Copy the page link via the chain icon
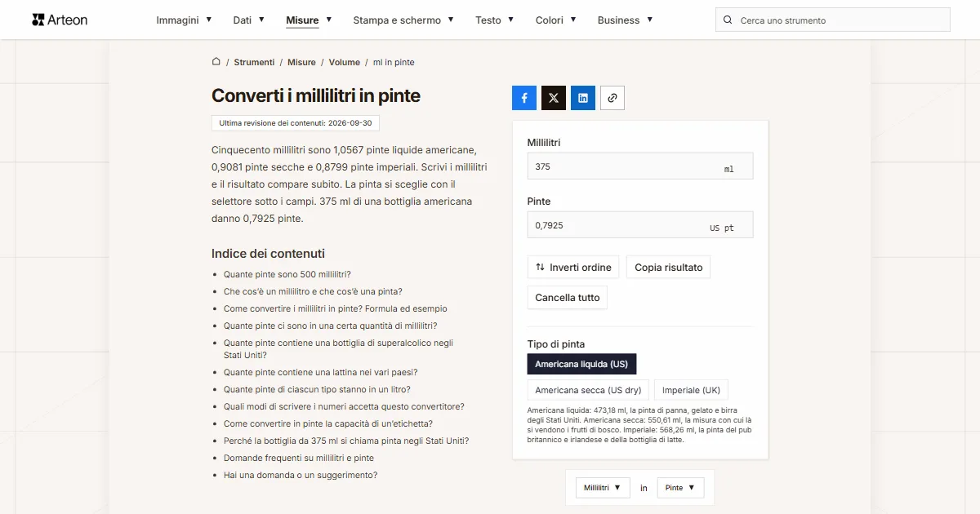Viewport: 980px width, 514px height. 612,98
